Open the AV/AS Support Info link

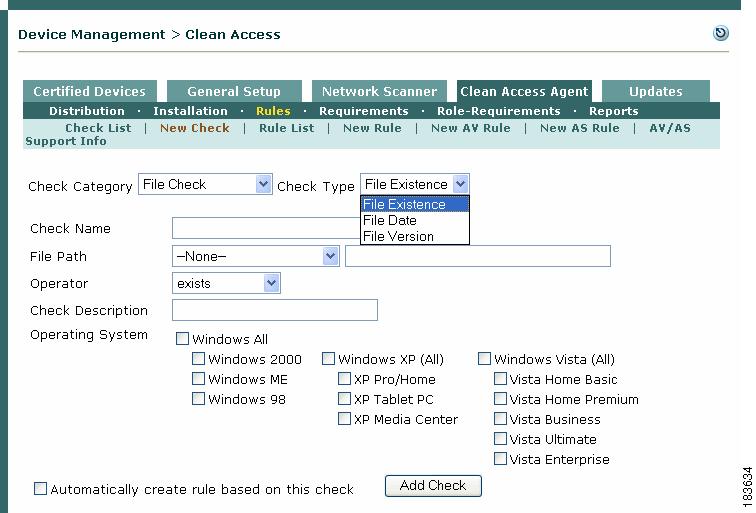coord(670,128)
